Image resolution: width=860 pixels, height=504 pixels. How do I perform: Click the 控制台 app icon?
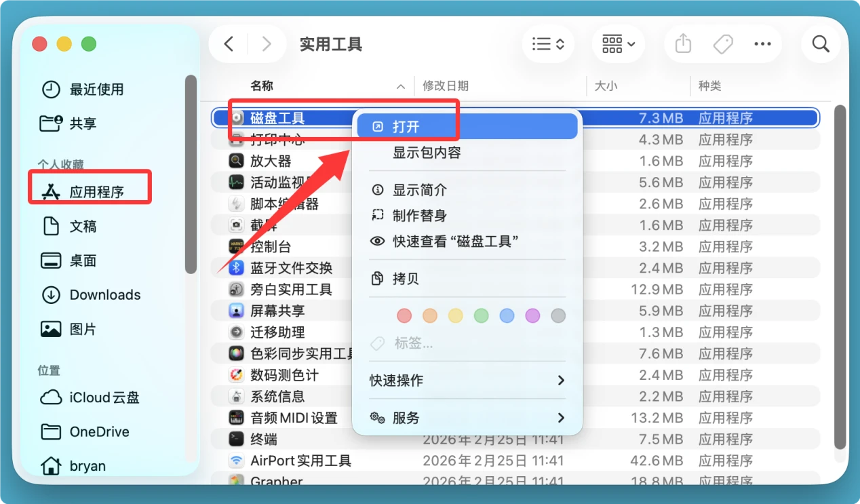(235, 246)
